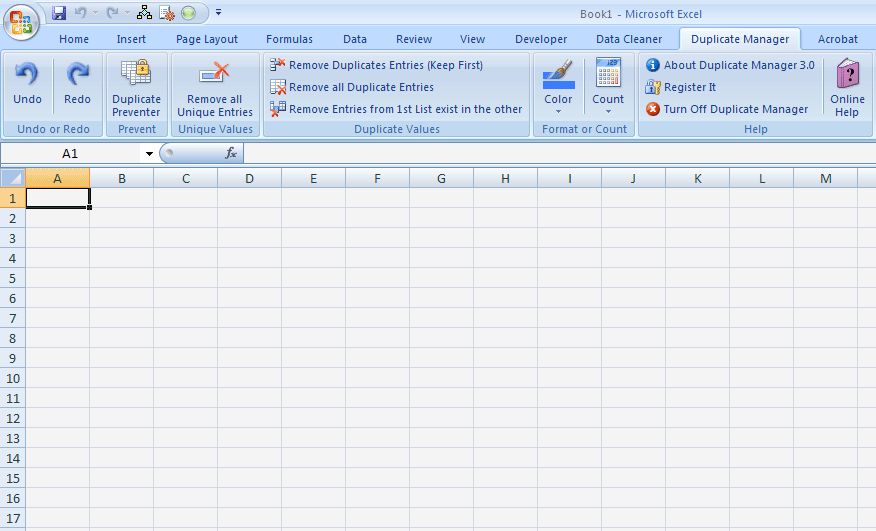Select the Duplicate Manager tab

click(x=740, y=39)
